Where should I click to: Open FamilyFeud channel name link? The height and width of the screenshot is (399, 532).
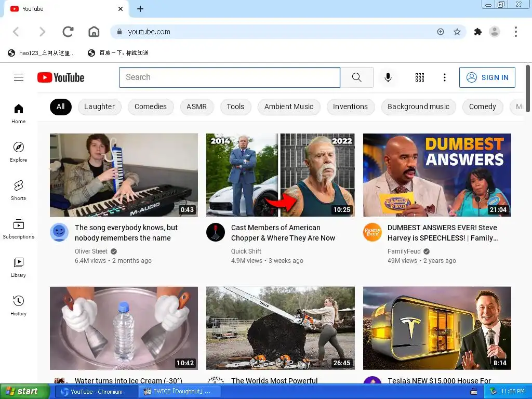pos(404,251)
